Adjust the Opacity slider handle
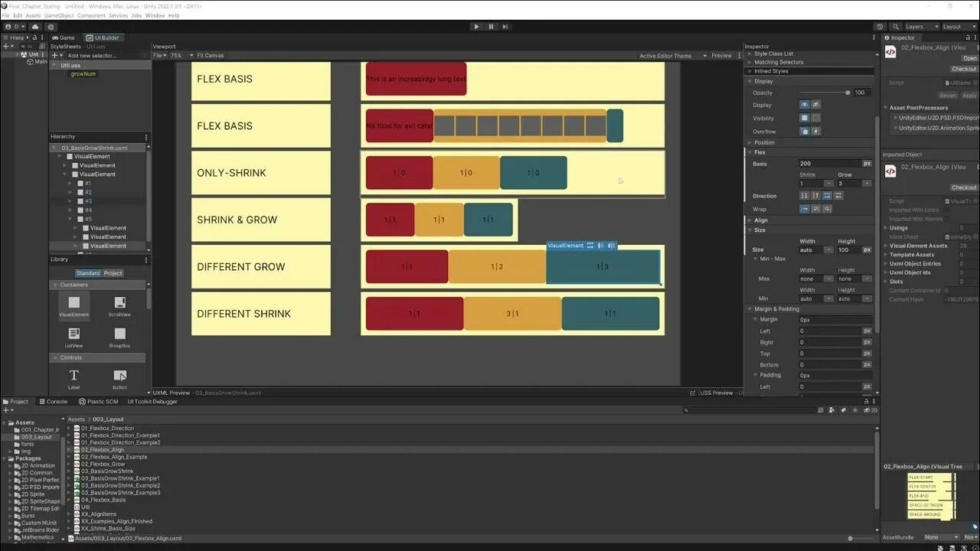The width and height of the screenshot is (980, 551). point(848,93)
